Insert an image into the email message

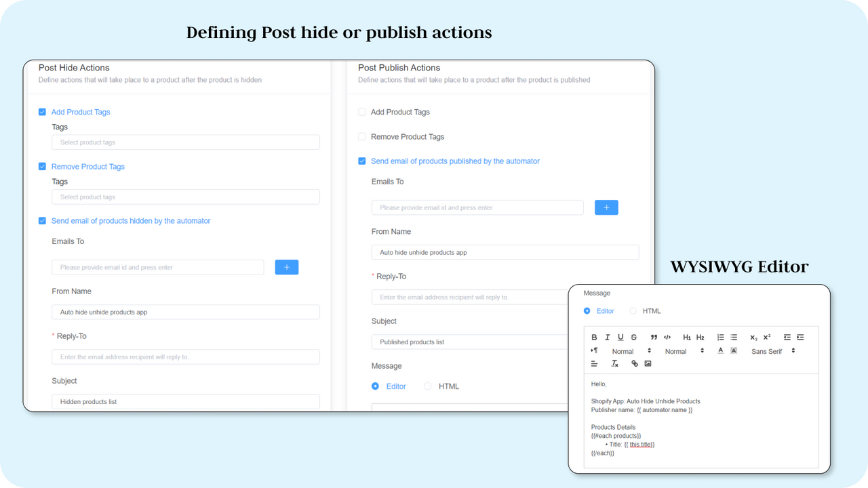(x=648, y=363)
